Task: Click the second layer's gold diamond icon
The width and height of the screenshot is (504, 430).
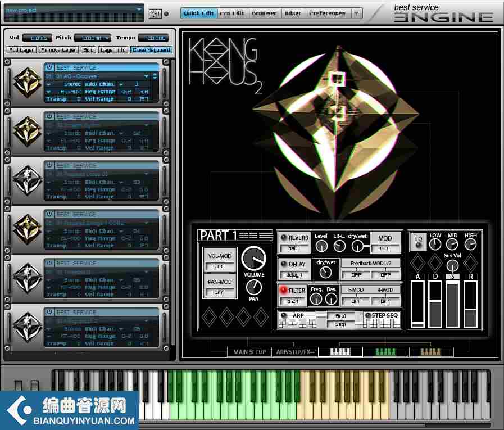Action: (27, 131)
